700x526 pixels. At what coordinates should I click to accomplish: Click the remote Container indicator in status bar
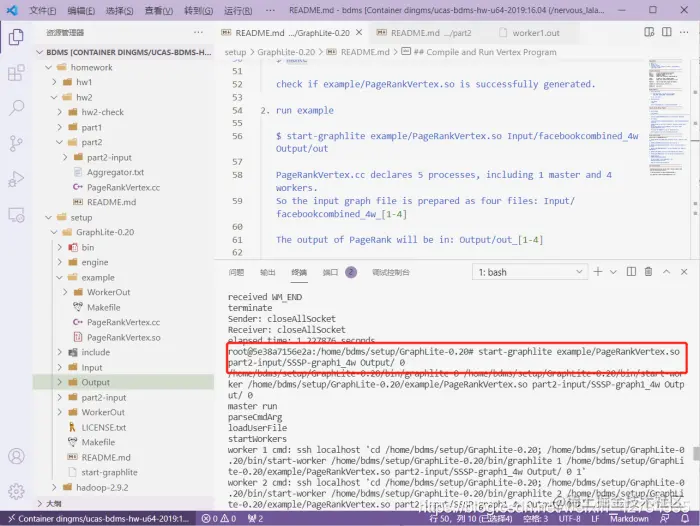[99, 518]
